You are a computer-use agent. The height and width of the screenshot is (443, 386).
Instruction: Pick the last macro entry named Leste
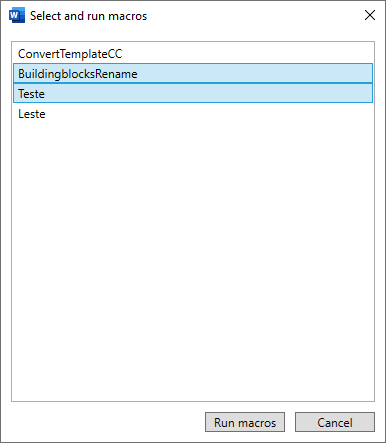click(x=193, y=114)
